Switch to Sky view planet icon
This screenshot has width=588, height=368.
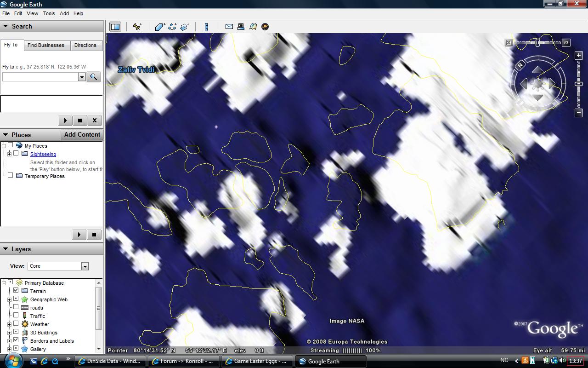pyautogui.click(x=265, y=27)
